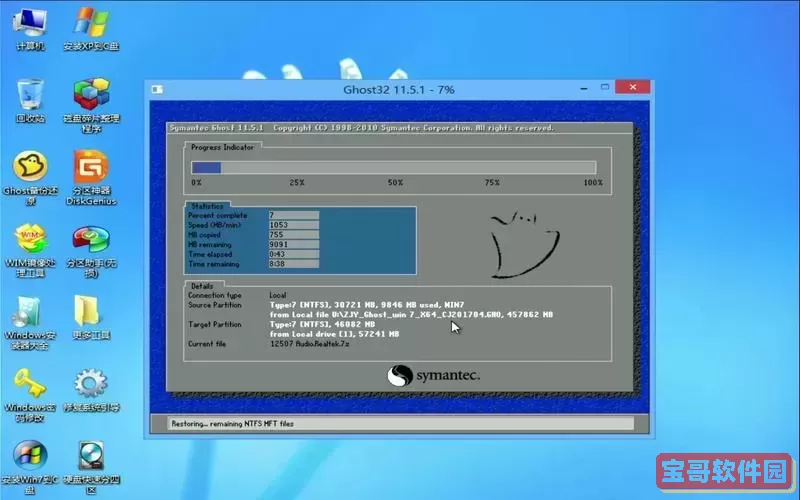Close the Ghost32 window
This screenshot has height=500, width=800.
click(x=632, y=89)
